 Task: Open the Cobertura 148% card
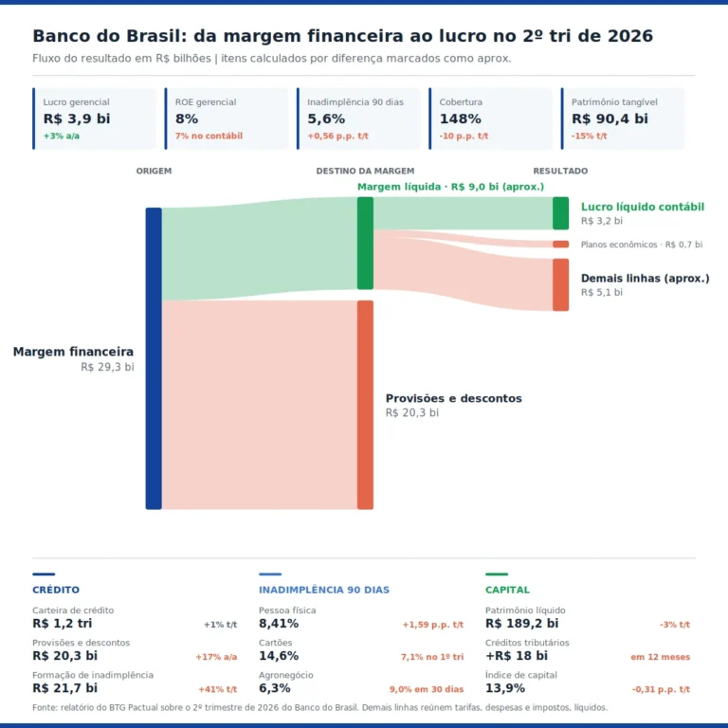pyautogui.click(x=491, y=118)
